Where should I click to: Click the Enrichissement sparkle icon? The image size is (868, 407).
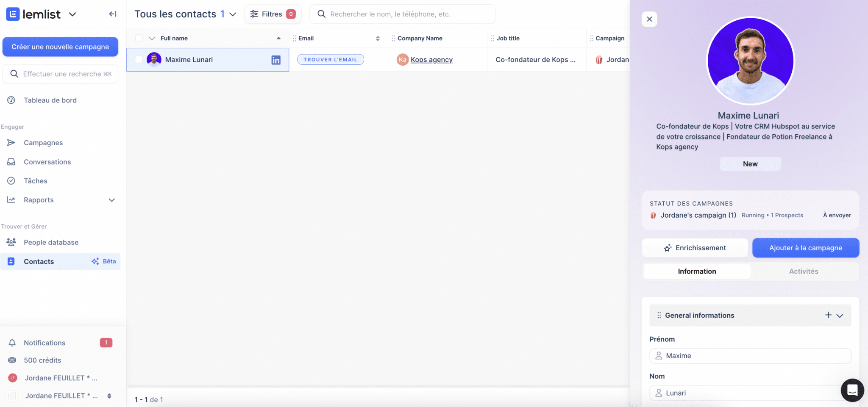pos(668,248)
